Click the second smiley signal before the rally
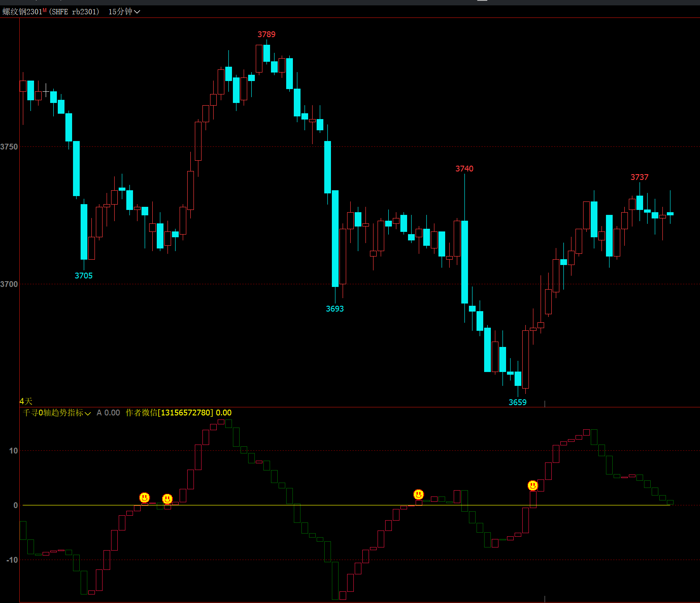Screen dimensions: 700x603 coord(167,499)
